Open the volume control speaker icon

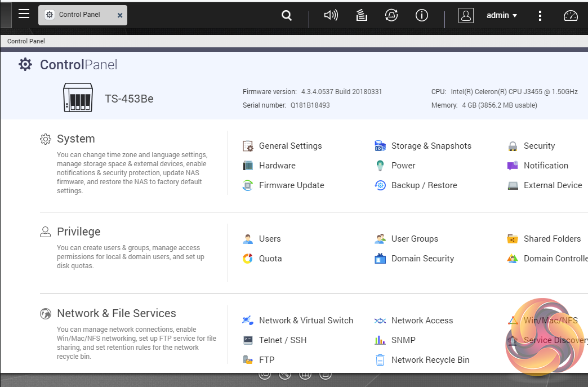(331, 16)
